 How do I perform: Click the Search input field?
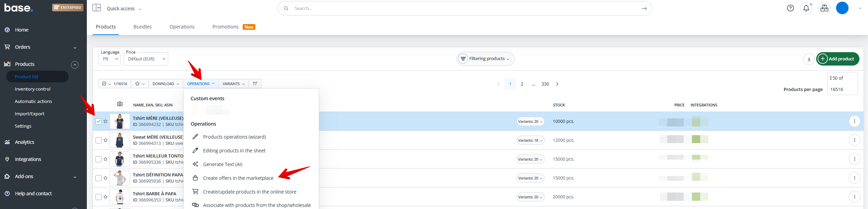(463, 8)
